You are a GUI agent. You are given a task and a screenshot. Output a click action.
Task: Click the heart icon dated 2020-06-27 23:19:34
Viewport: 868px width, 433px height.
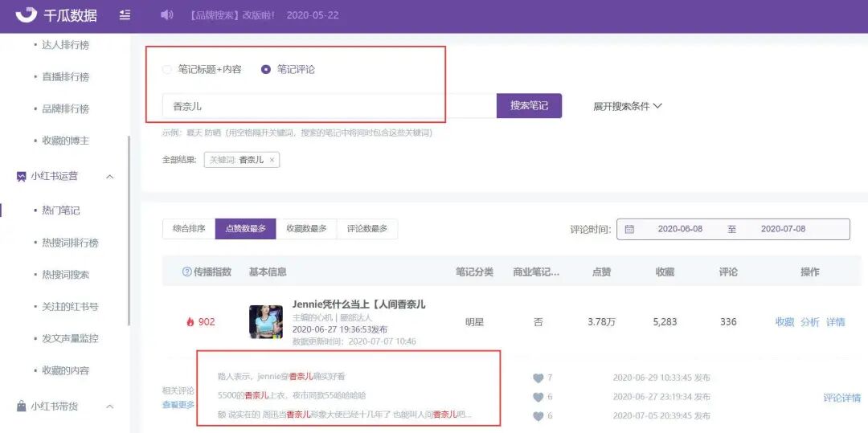point(538,397)
